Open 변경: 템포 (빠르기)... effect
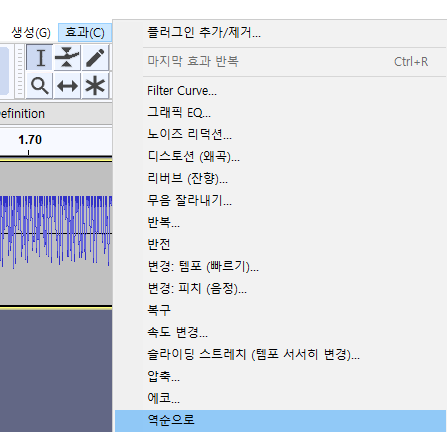The image size is (447, 432). (280, 266)
